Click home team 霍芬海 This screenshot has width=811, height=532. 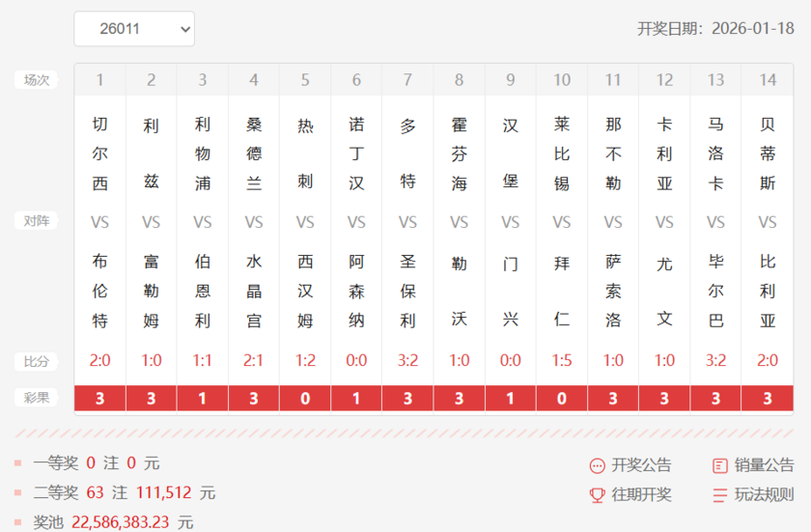(x=459, y=154)
